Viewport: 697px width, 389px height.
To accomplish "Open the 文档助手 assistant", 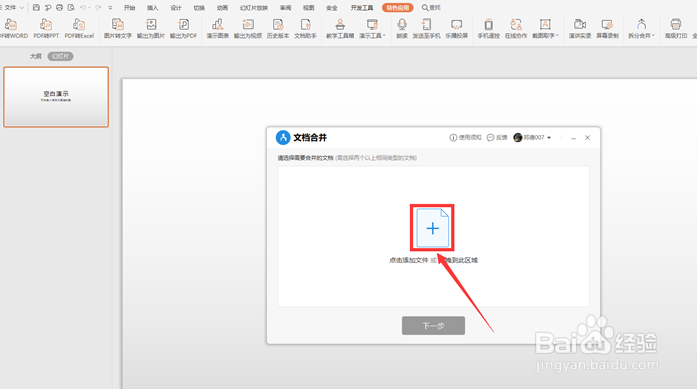I will 305,28.
